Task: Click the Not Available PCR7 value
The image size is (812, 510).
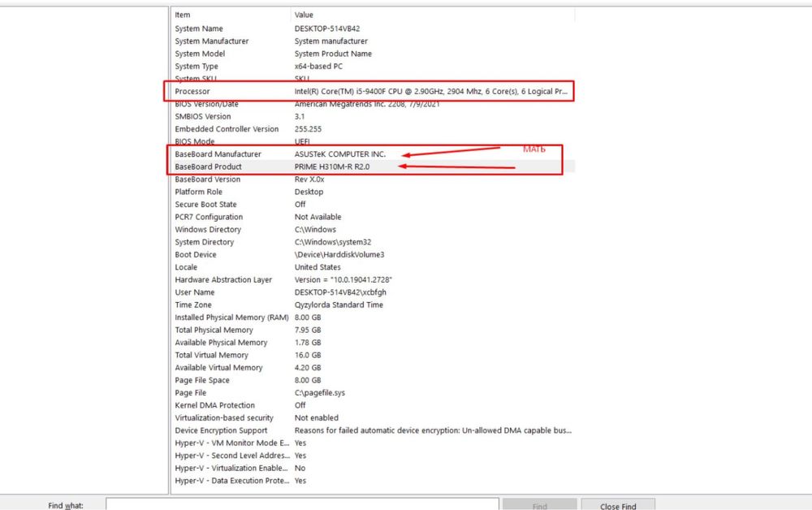Action: 318,217
